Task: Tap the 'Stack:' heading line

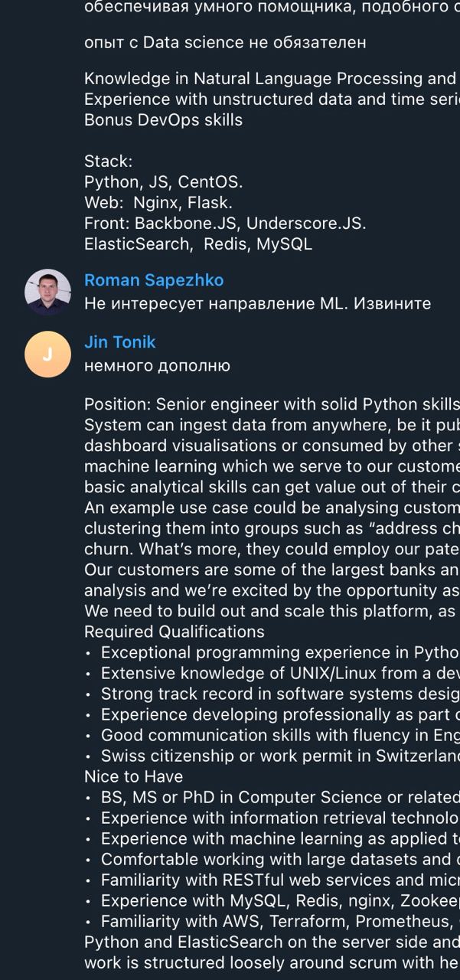Action: tap(109, 162)
